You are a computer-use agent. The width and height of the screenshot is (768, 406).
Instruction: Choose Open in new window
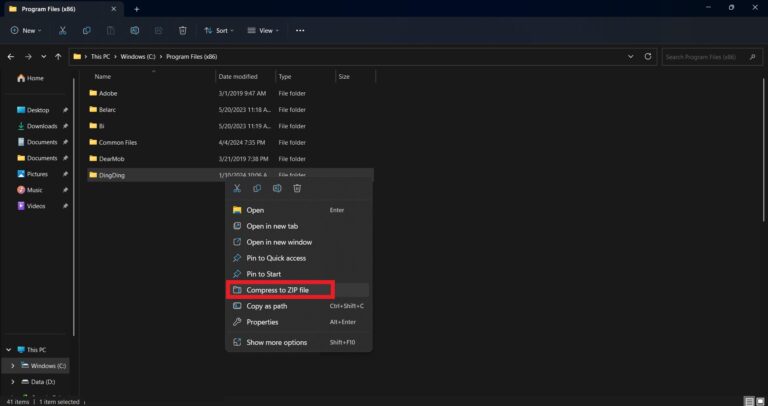coord(298,242)
